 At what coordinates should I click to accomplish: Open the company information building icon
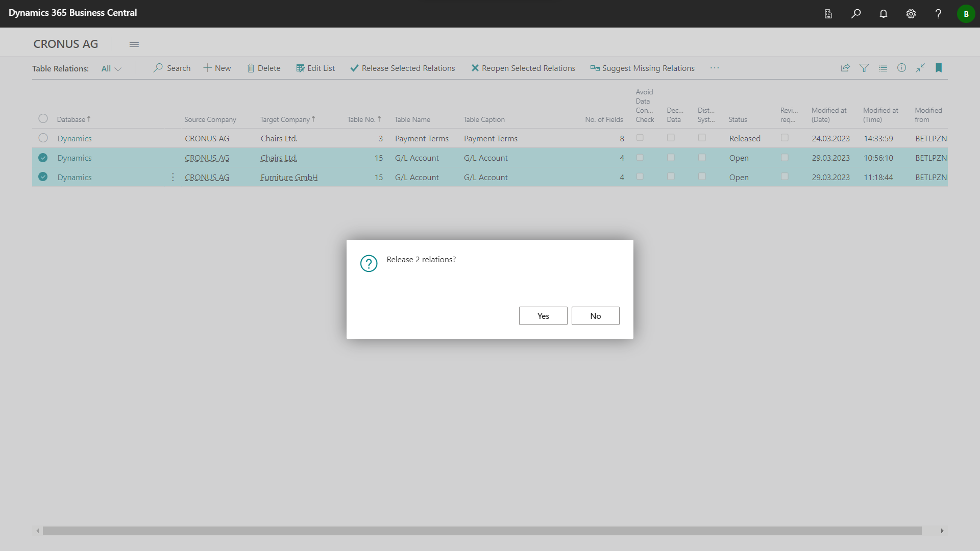[x=828, y=14]
